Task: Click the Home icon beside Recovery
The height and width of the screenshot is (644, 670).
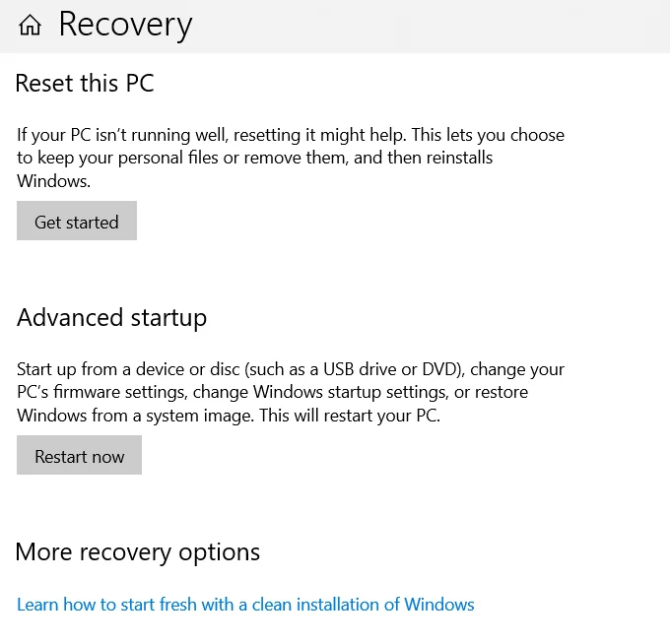Action: [30, 26]
